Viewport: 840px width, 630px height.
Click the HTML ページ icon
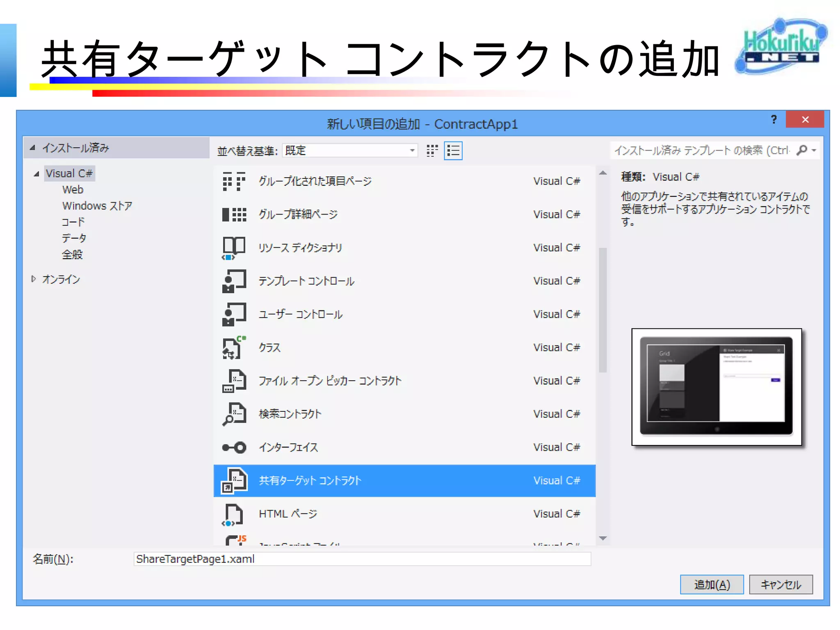pos(233,515)
